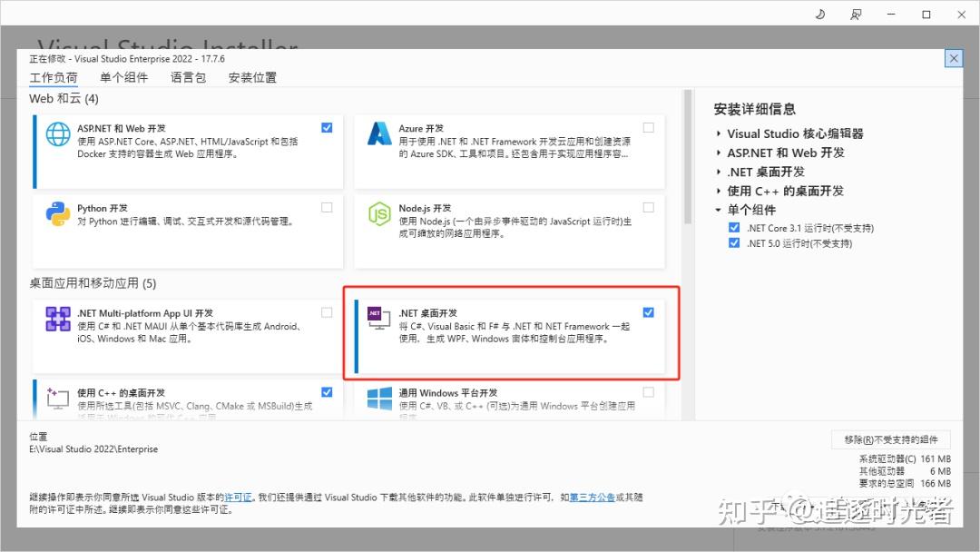Click the ASP.NET 和 Web 开发 globe icon

tap(57, 133)
